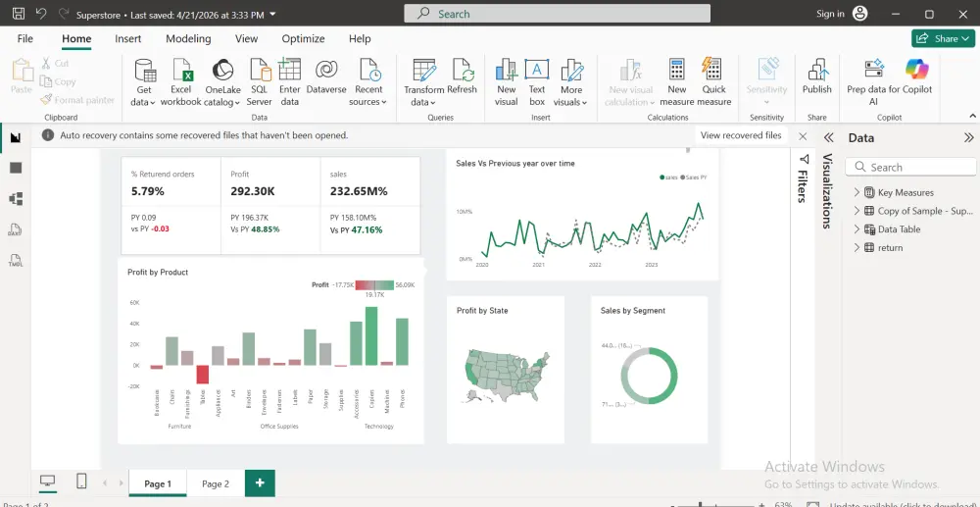Switch to Model view in left sidebar

click(x=16, y=199)
